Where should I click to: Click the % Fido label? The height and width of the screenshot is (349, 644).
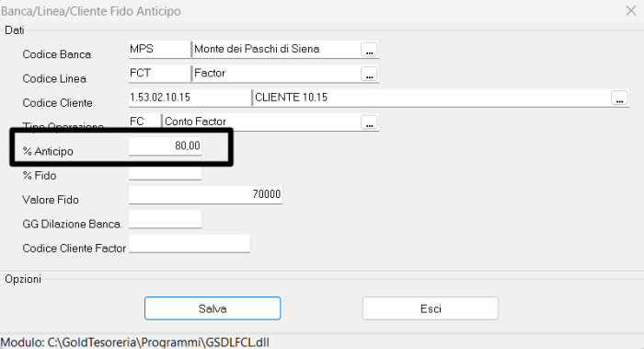[x=40, y=176]
